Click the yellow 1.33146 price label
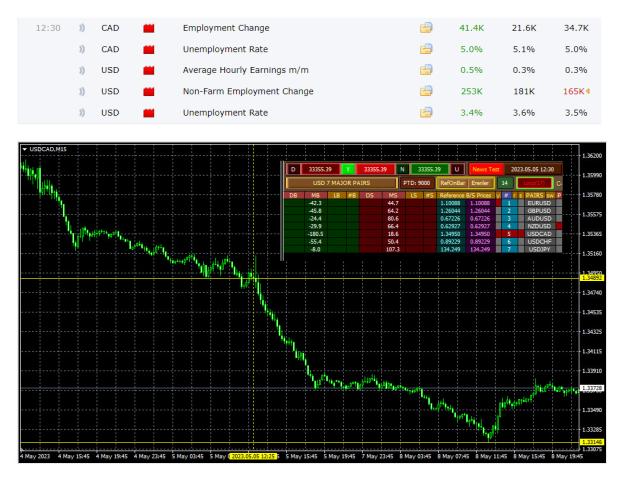625x482 pixels. coord(592,442)
